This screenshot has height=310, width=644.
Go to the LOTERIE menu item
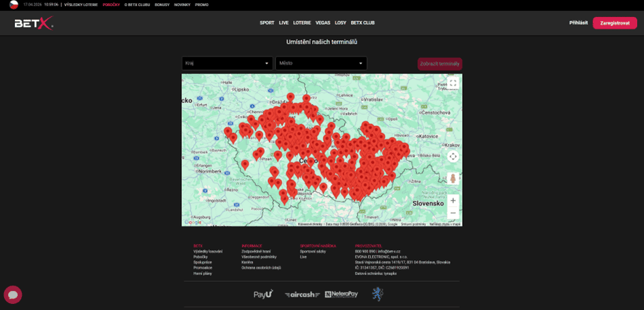pyautogui.click(x=302, y=23)
